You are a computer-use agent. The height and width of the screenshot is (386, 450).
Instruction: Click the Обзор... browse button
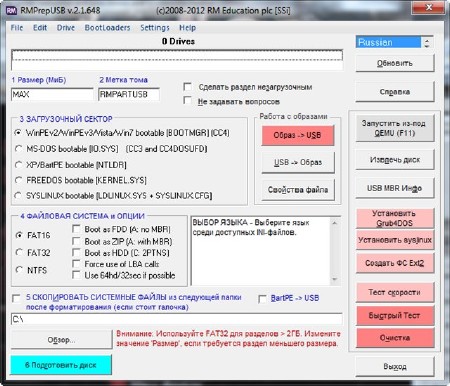tap(61, 340)
